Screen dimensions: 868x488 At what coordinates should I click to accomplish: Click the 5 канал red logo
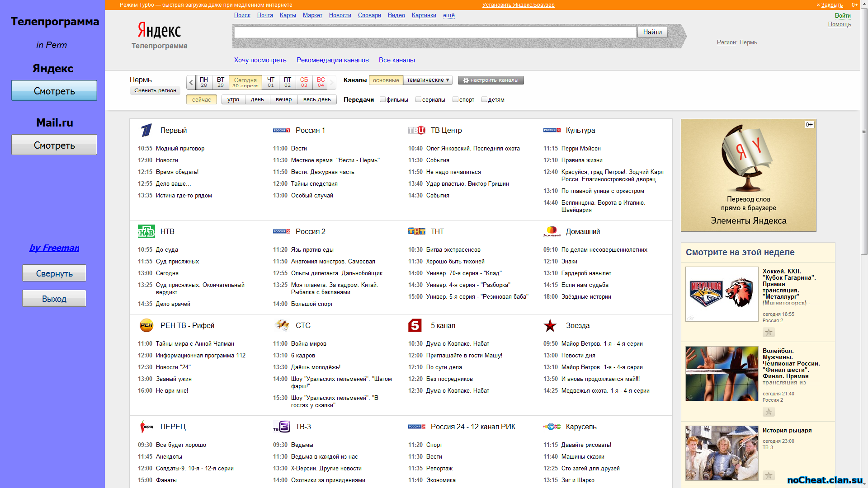[415, 325]
